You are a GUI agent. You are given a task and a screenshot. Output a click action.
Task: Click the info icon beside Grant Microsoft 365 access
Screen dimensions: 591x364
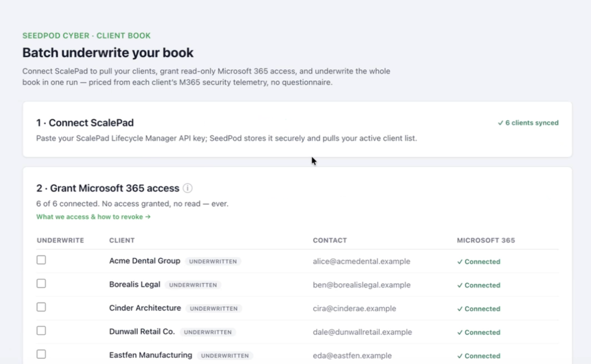188,188
